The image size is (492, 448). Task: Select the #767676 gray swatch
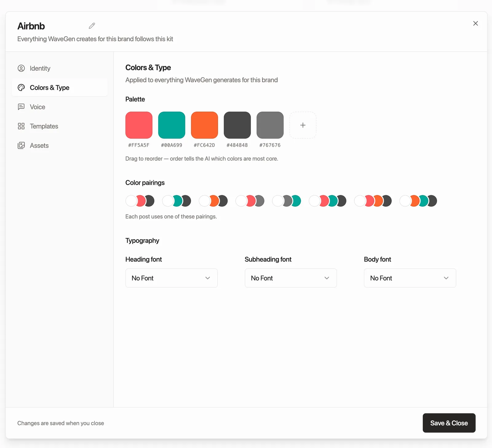point(270,125)
